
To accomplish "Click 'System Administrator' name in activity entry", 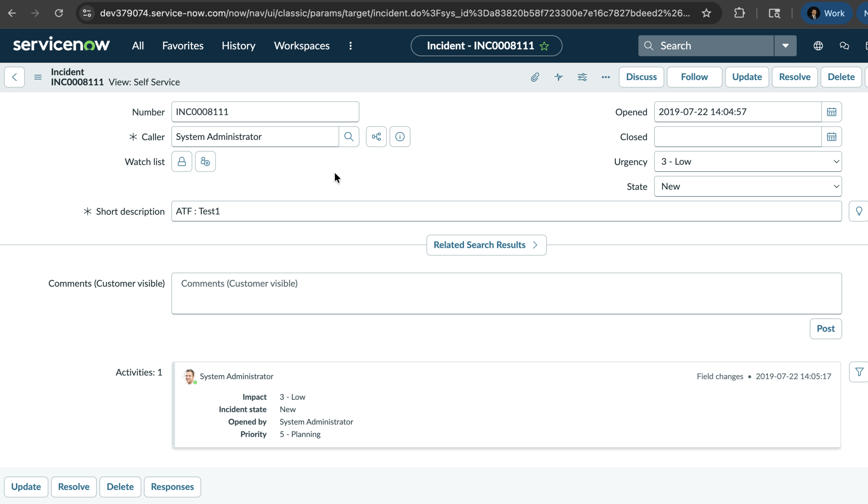I will pos(236,377).
